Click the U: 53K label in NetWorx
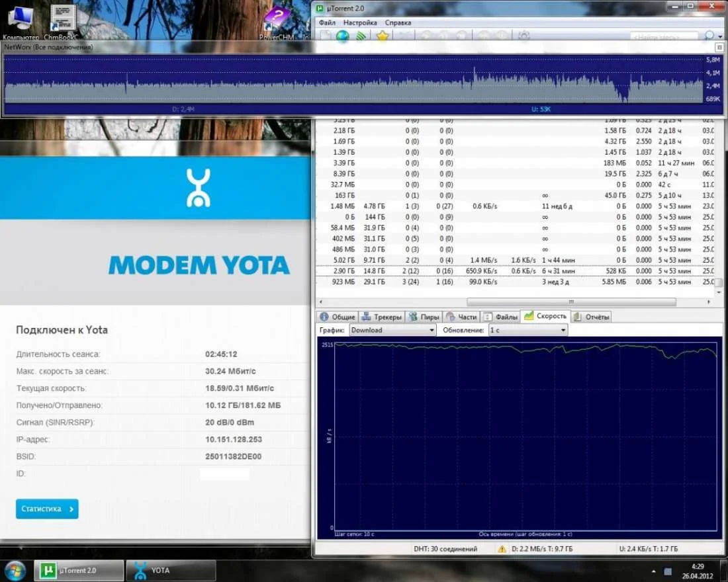Viewport: 728px width, 582px height. click(541, 109)
